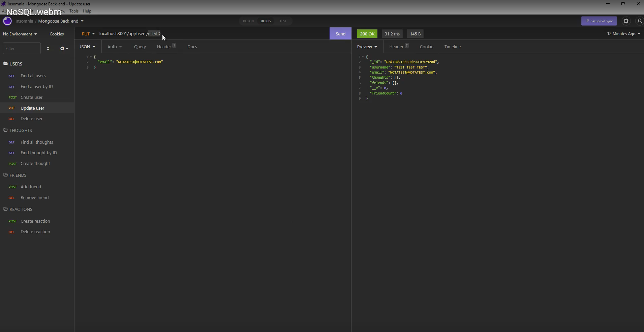The width and height of the screenshot is (644, 332).
Task: Open the sort order icon beside filter
Action: (x=48, y=49)
